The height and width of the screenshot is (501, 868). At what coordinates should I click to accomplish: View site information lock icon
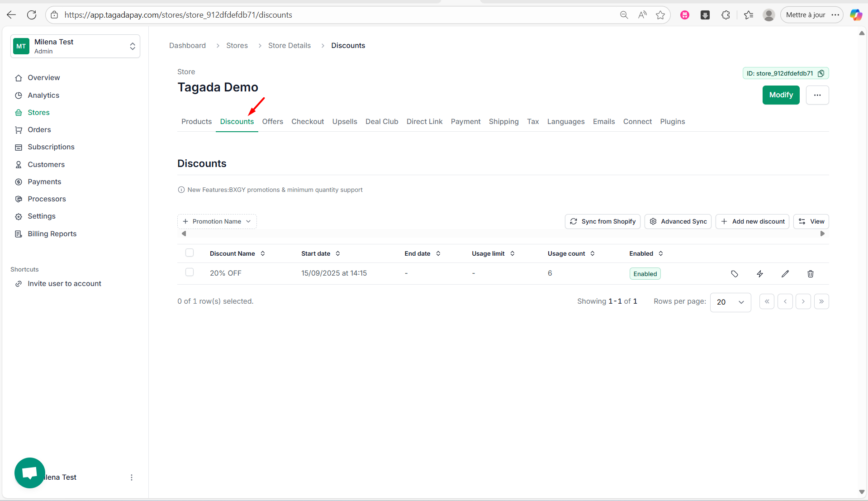pos(54,15)
